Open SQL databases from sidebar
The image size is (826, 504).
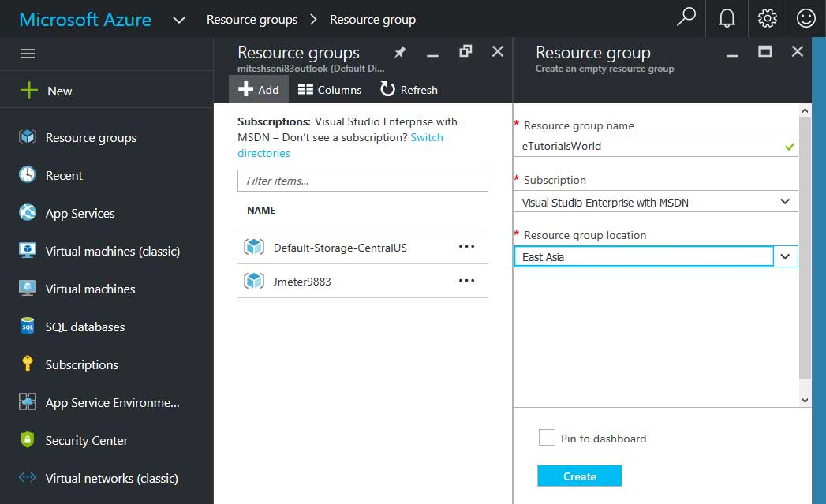pos(84,327)
